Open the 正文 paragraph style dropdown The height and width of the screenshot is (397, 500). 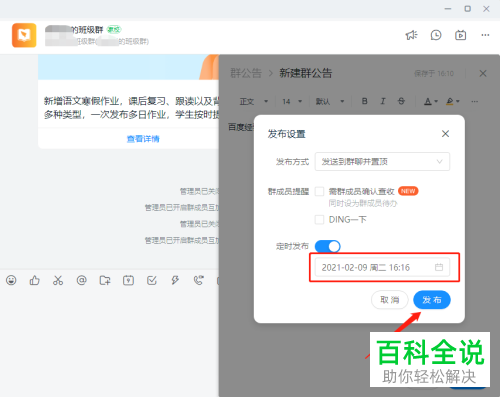254,101
